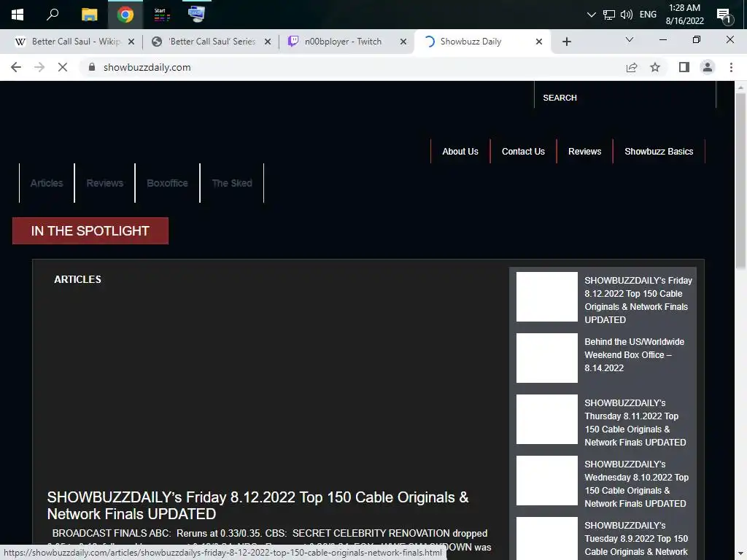Share this page icon
Image resolution: width=747 pixels, height=560 pixels.
pos(632,67)
